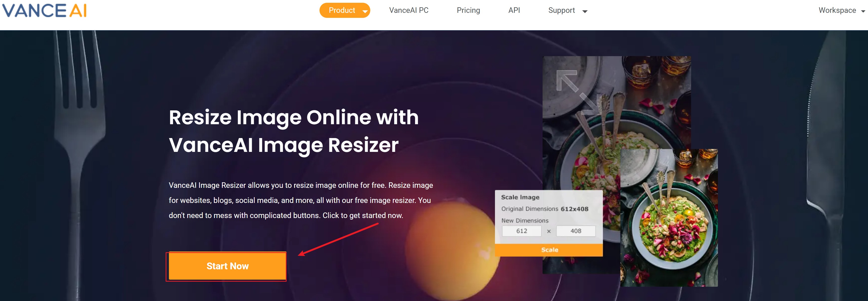The image size is (868, 301).
Task: Go to the VanceAI PC page
Action: tap(408, 11)
